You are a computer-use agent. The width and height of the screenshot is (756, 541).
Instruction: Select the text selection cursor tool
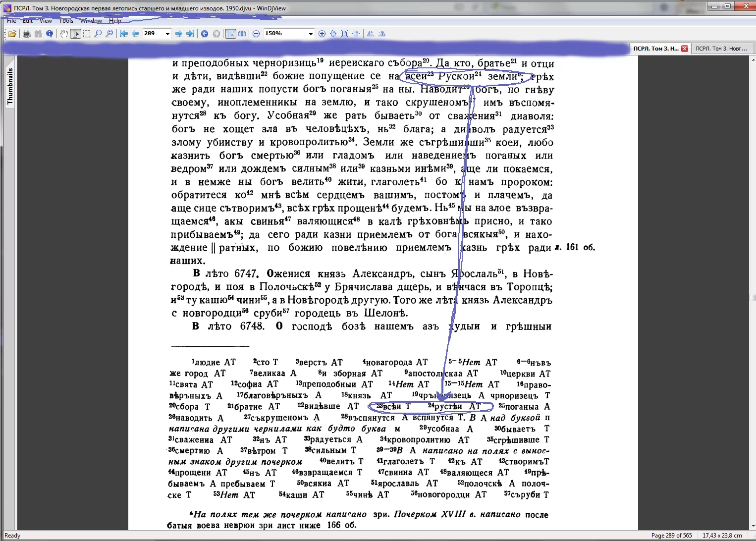pyautogui.click(x=75, y=34)
